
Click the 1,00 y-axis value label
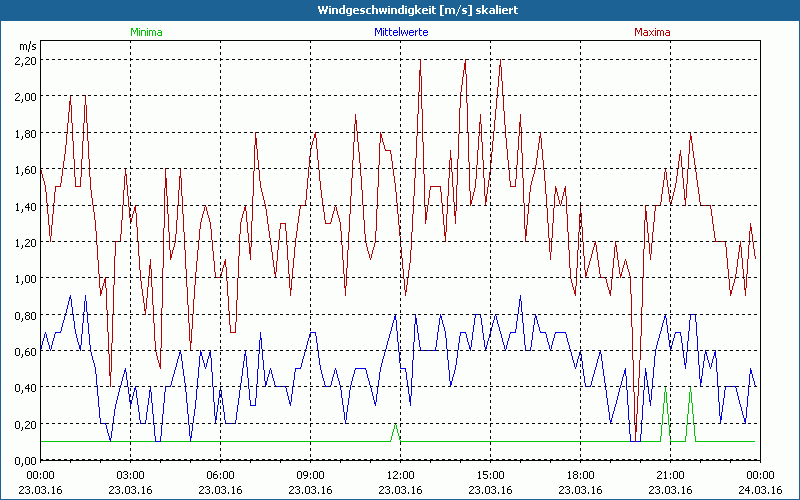coord(25,279)
